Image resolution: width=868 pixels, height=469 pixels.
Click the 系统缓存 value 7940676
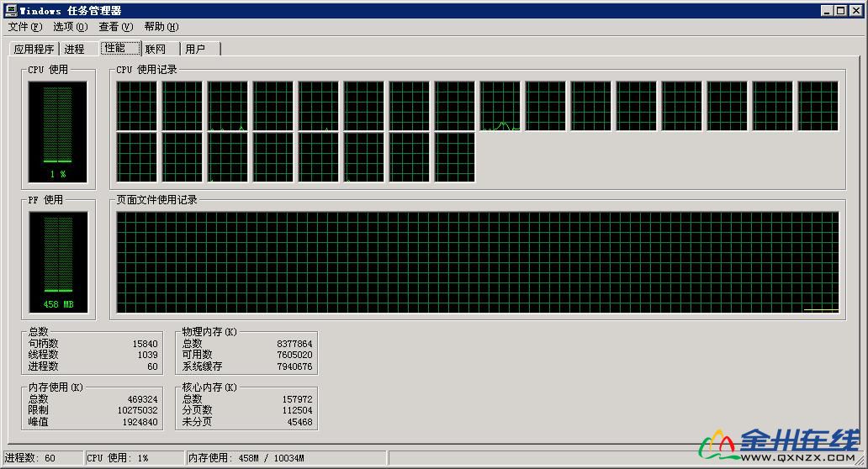tap(294, 366)
